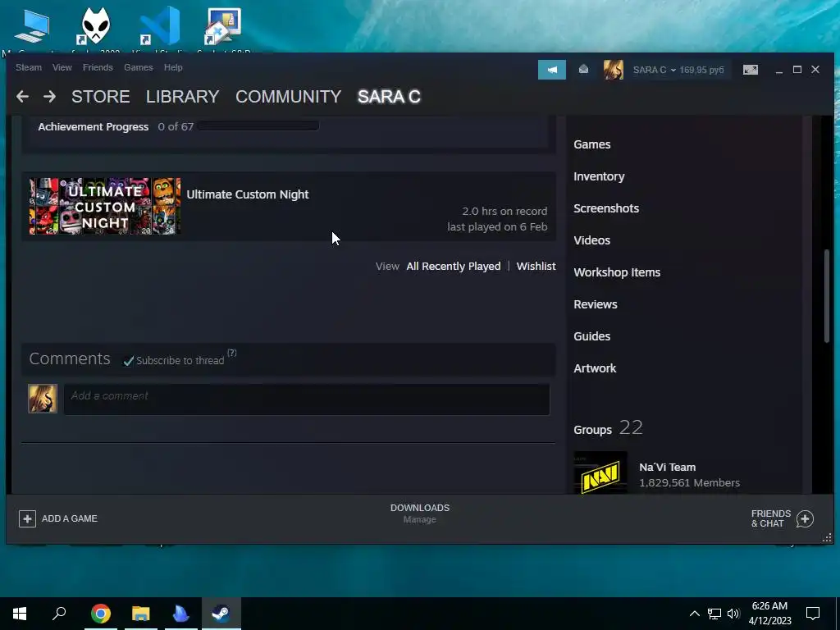Open DOWNLOADS Manage
840x630 pixels.
(420, 514)
